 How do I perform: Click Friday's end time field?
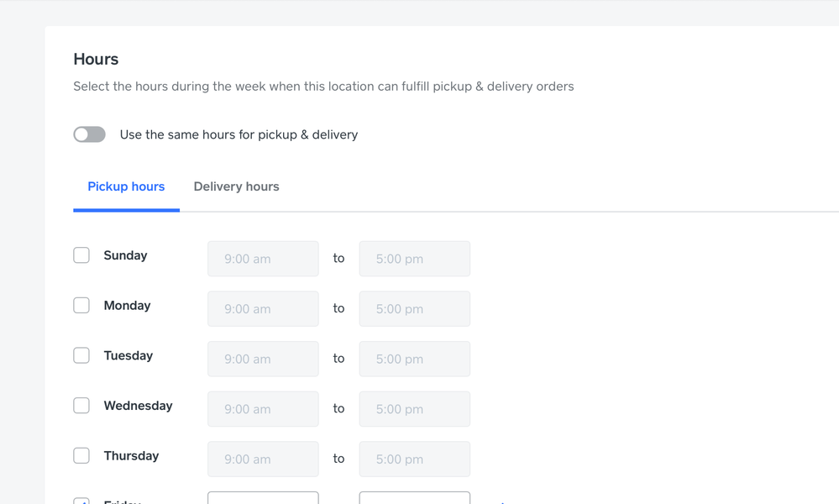414,498
